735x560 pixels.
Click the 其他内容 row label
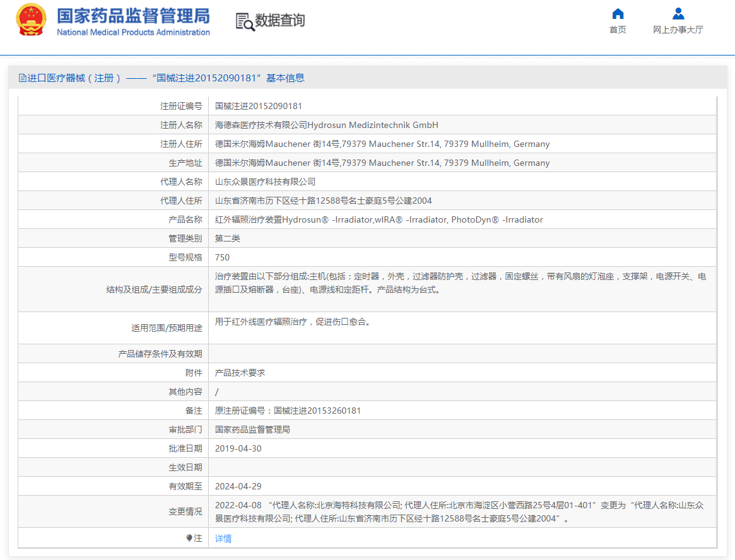(x=185, y=392)
